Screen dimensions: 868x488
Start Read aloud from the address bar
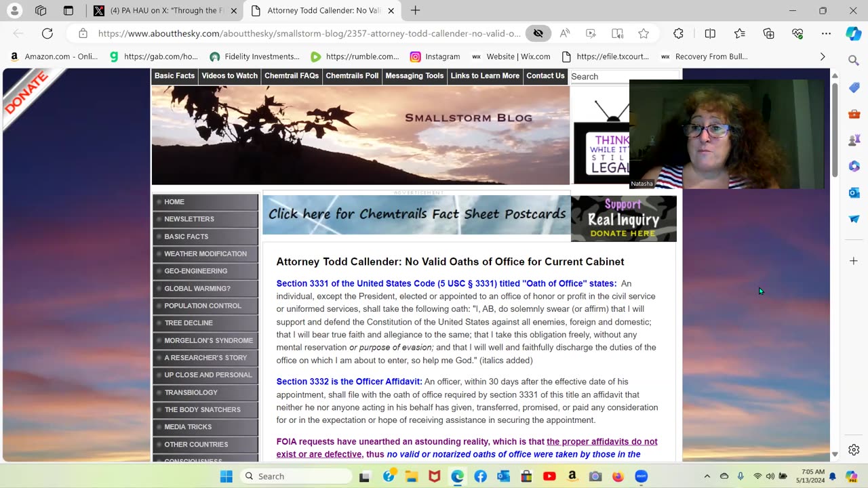point(564,33)
